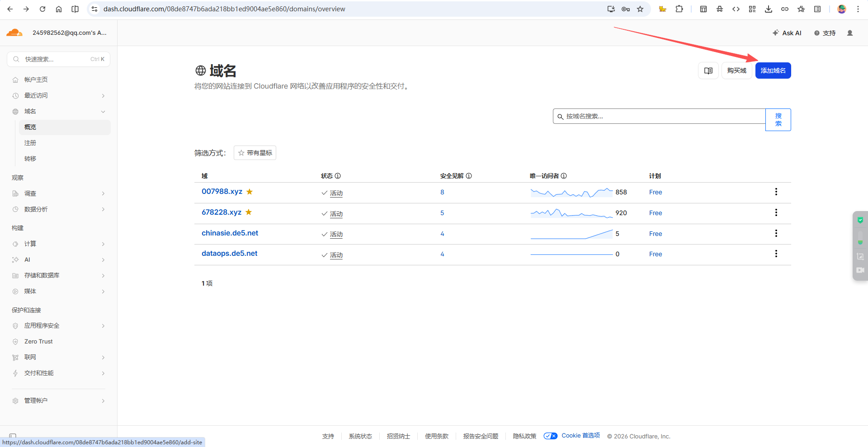Focus the 快速搜索 sidebar search box
Screen dimensions: 868x447
click(59, 59)
